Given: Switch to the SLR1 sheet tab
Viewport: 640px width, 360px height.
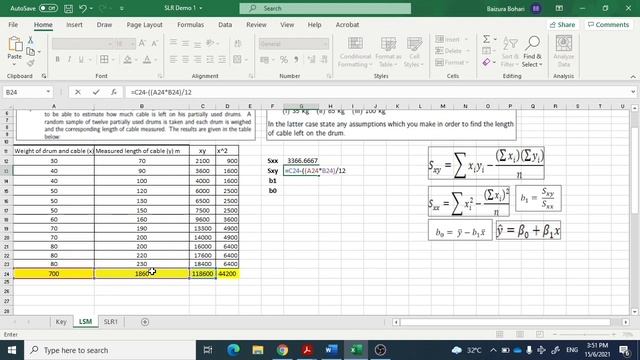Looking at the screenshot, I should pyautogui.click(x=110, y=322).
